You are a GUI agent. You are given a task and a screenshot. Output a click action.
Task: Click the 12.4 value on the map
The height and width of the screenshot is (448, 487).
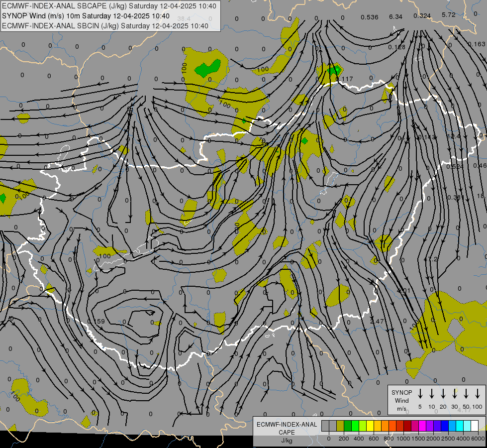click(x=454, y=136)
